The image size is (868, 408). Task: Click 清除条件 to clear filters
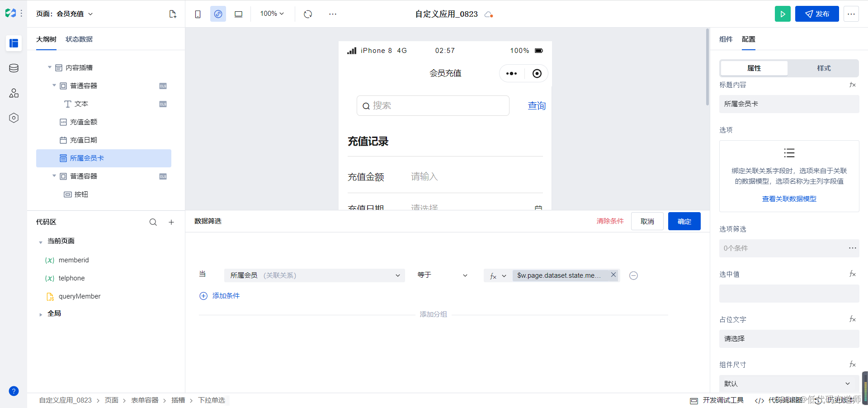tap(610, 221)
